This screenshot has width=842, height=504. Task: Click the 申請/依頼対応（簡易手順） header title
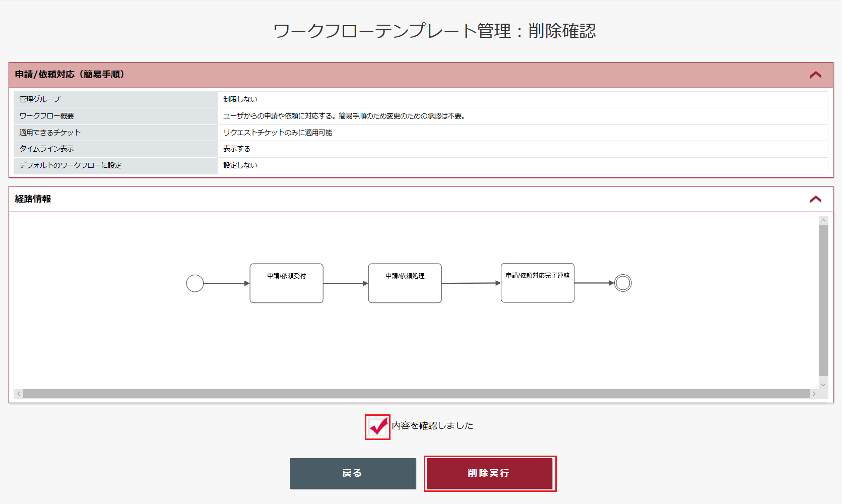(70, 74)
